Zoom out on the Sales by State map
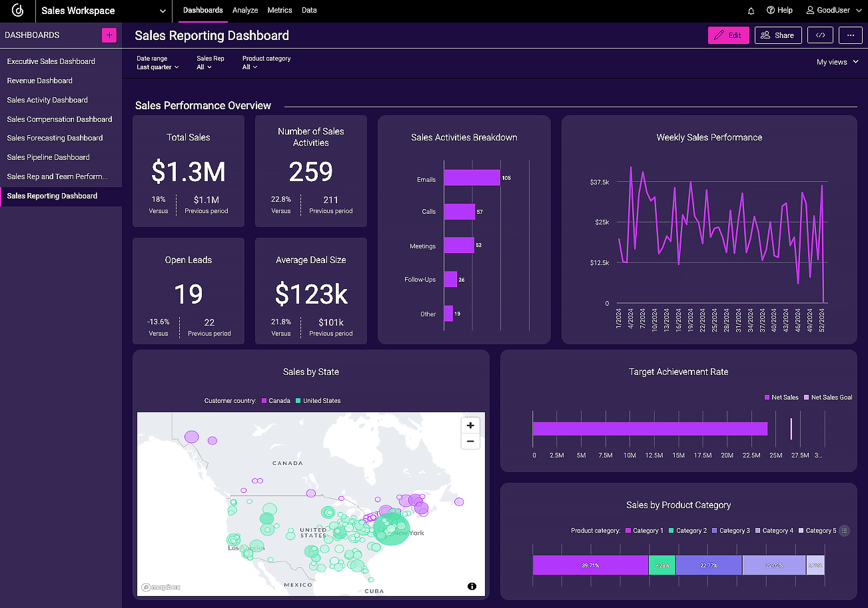 pos(470,441)
